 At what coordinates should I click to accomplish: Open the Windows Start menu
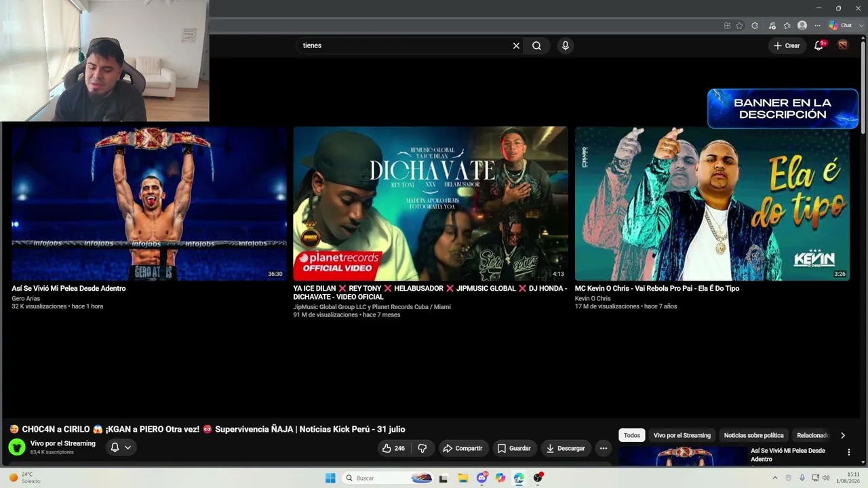point(330,478)
